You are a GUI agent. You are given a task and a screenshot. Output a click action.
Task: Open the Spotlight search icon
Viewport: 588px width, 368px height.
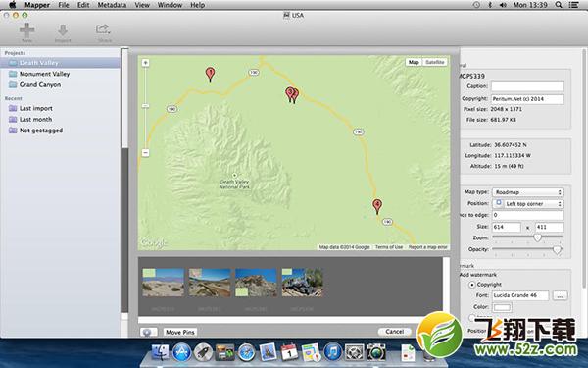tap(559, 5)
